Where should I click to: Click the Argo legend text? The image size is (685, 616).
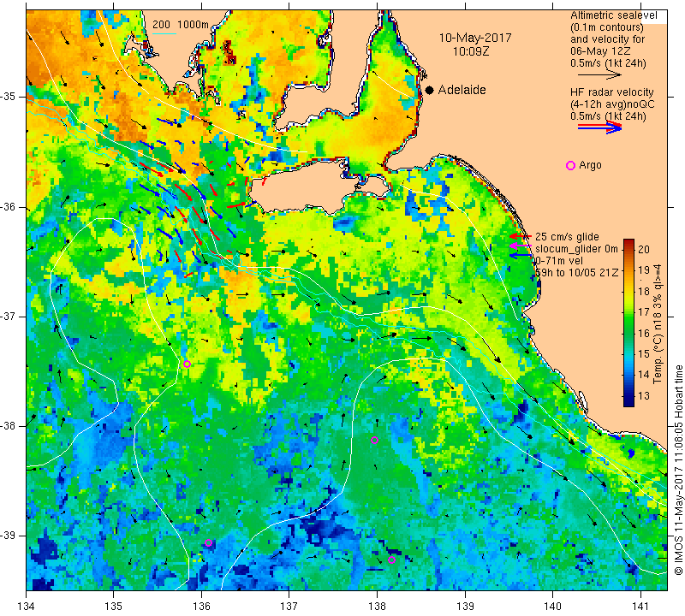click(x=590, y=165)
